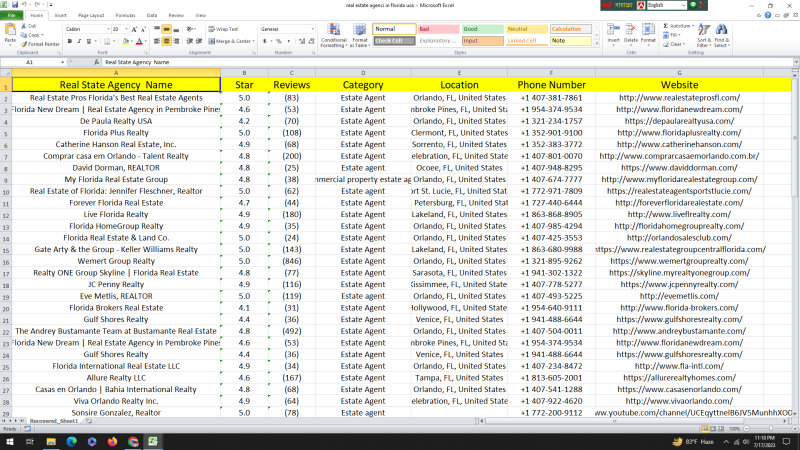This screenshot has height=450, width=800.
Task: Increase font size with Grow Font icon
Action: click(134, 30)
